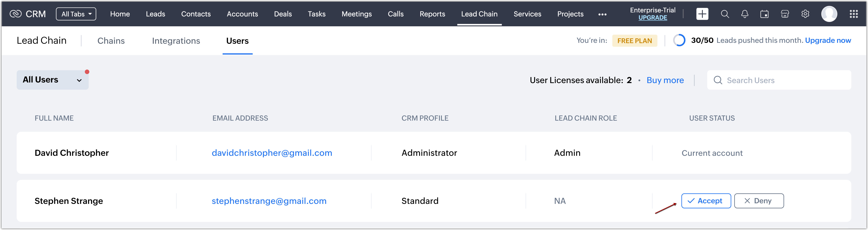Viewport: 868px width, 230px height.
Task: Show more modules via ellipsis menu
Action: coord(602,14)
